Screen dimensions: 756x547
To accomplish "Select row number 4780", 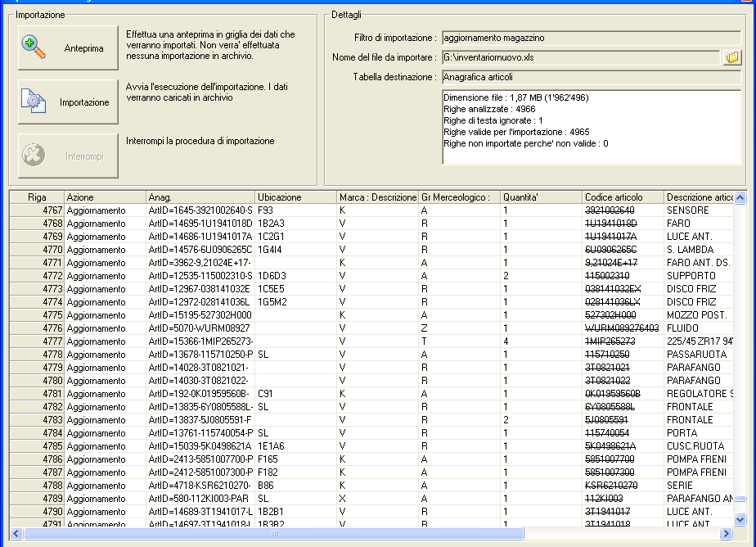I will click(x=37, y=381).
